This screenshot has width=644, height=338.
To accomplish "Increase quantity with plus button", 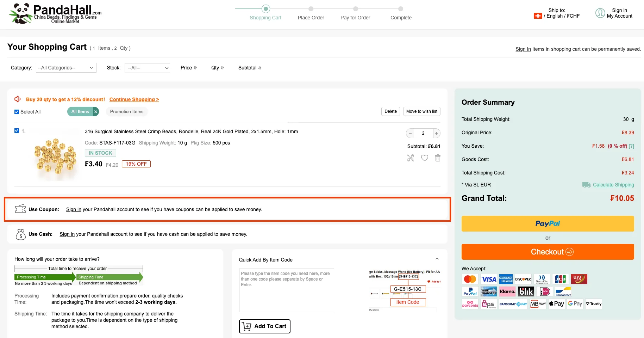I will [x=437, y=133].
